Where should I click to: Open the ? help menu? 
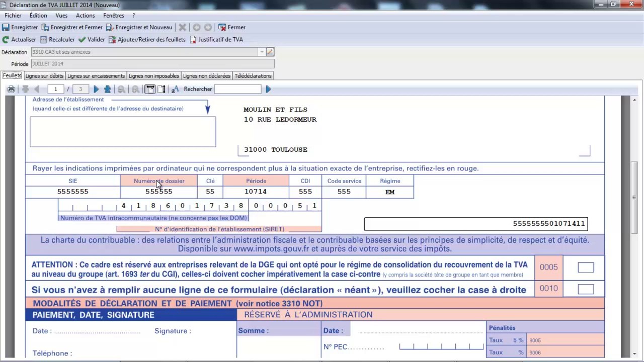(x=133, y=16)
